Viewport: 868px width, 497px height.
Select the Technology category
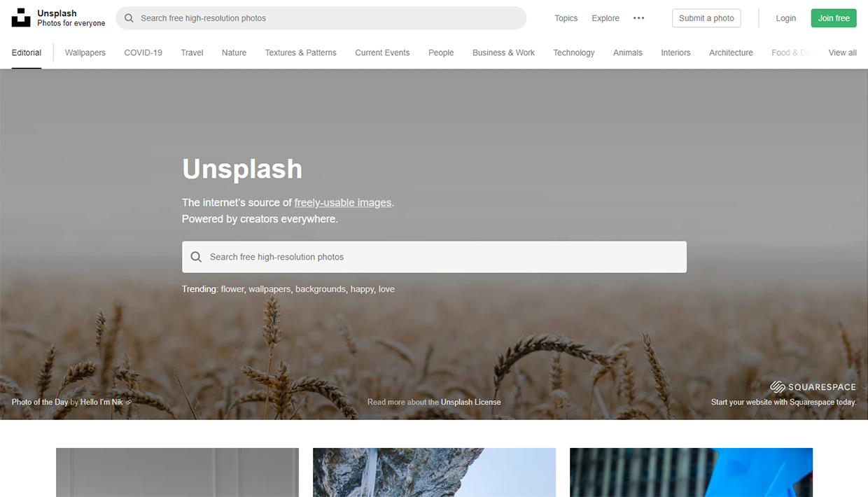point(573,52)
